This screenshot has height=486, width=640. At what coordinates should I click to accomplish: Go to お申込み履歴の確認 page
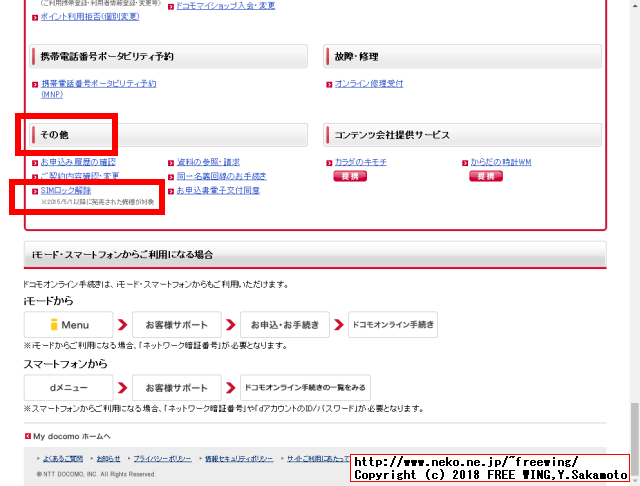coord(78,162)
